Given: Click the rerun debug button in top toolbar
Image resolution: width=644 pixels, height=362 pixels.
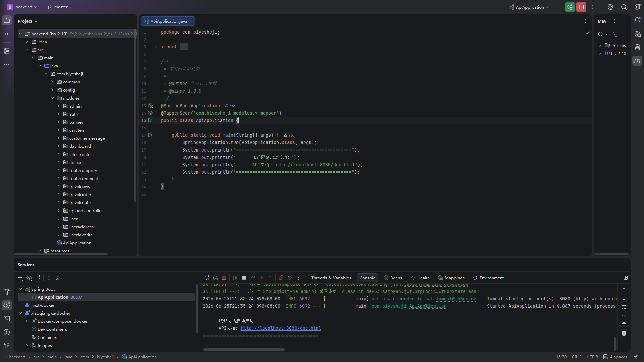Looking at the screenshot, I should pyautogui.click(x=570, y=7).
